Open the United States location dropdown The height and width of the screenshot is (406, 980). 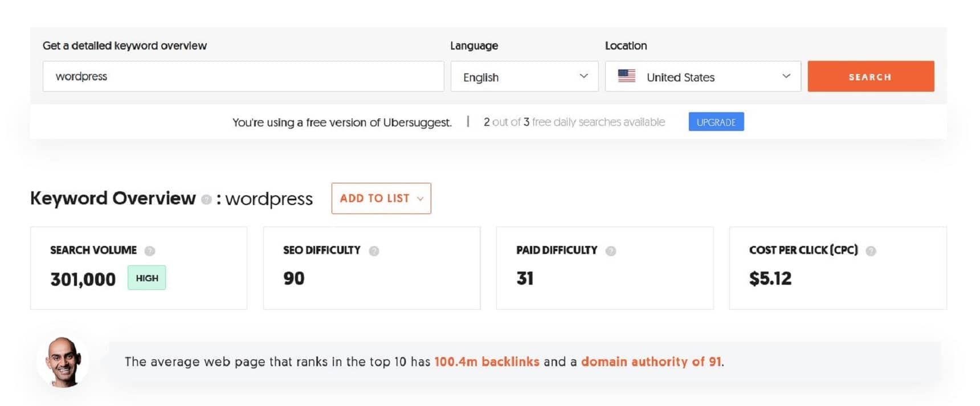pyautogui.click(x=703, y=76)
